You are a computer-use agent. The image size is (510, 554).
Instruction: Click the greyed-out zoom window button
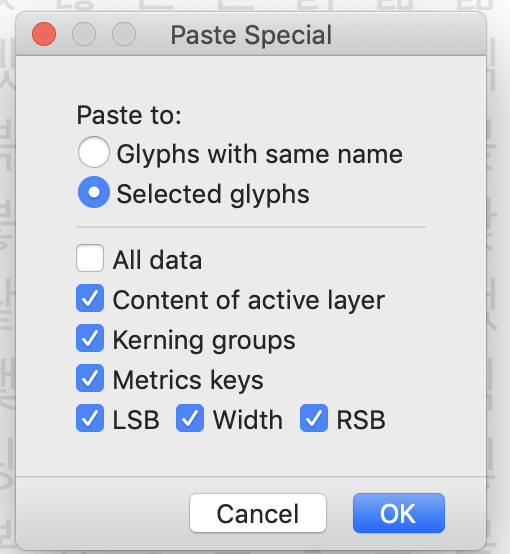(x=124, y=34)
